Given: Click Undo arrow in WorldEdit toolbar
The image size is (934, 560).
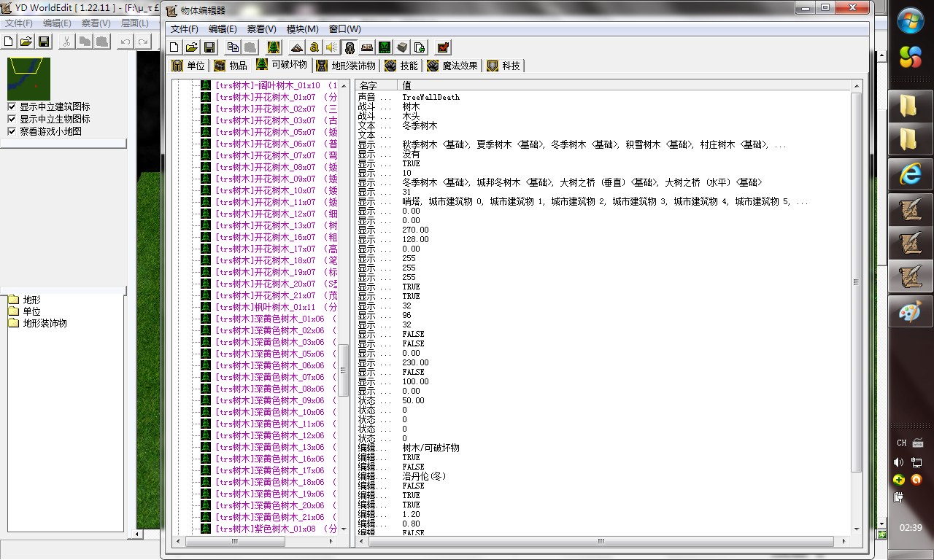Looking at the screenshot, I should pyautogui.click(x=126, y=42).
